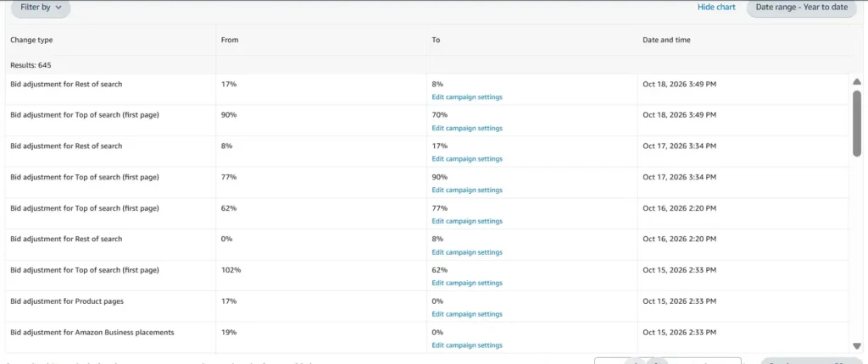Select Bid adjustment for Amazon Business placements
Screen dimensions: 868x364
(x=92, y=333)
